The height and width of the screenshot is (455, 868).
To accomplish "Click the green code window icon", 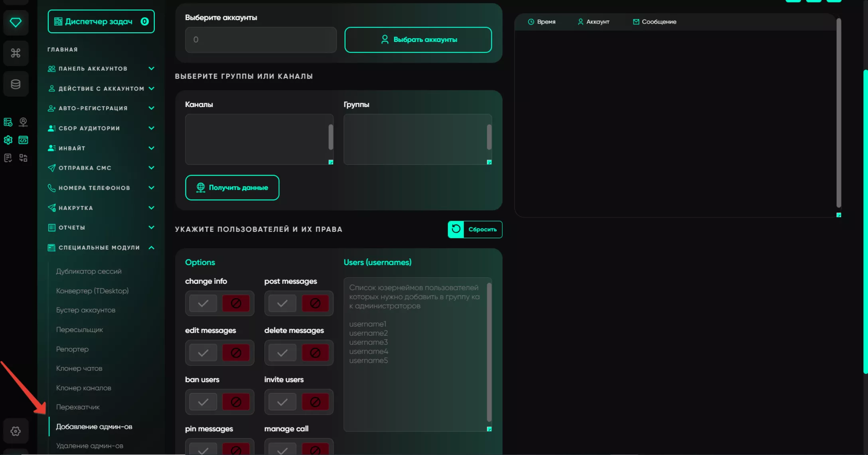I will pyautogui.click(x=24, y=140).
